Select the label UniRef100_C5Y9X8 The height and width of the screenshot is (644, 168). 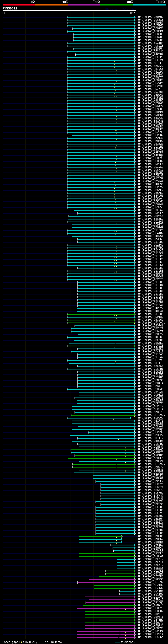pos(151,346)
